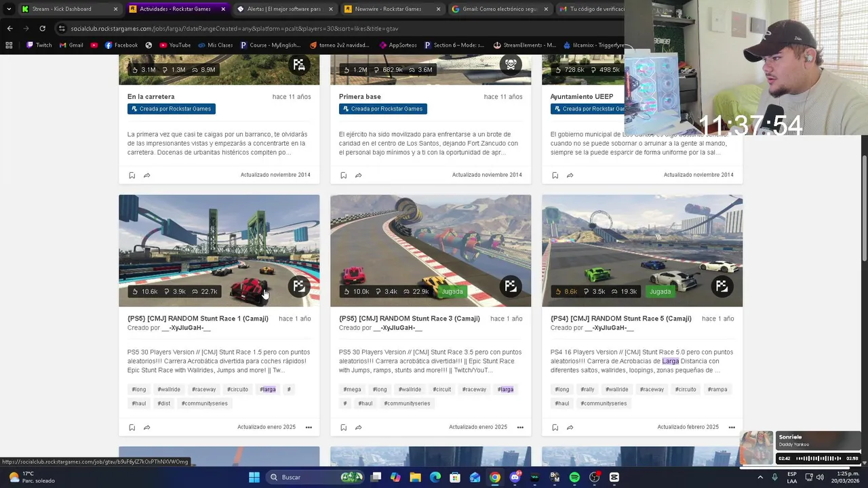Open Discord from the taskbar
The height and width of the screenshot is (488, 868).
pos(515,477)
